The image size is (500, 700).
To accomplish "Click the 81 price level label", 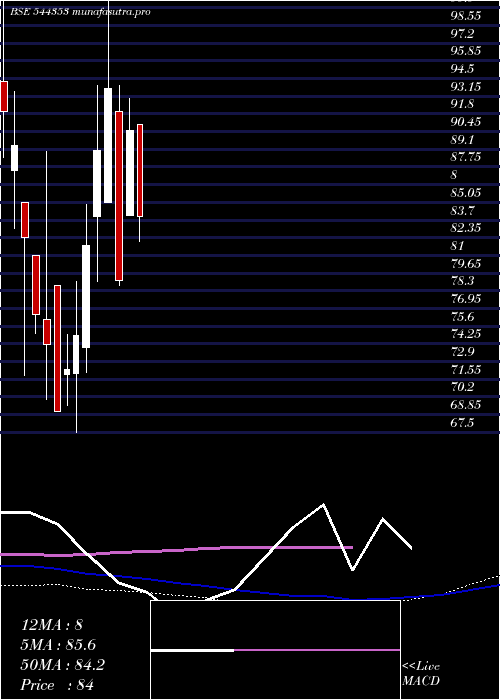I will coord(458,246).
